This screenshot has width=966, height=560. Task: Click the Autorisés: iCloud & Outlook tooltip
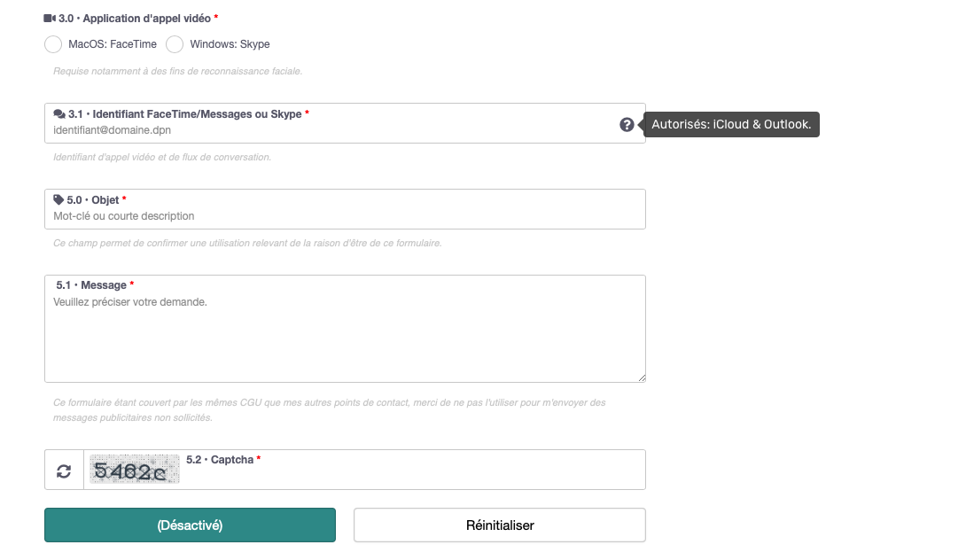click(x=731, y=124)
